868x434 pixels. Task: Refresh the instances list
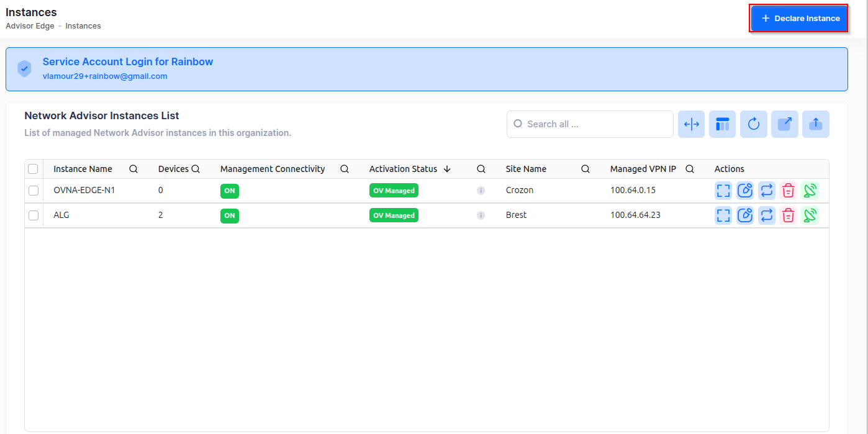point(754,124)
